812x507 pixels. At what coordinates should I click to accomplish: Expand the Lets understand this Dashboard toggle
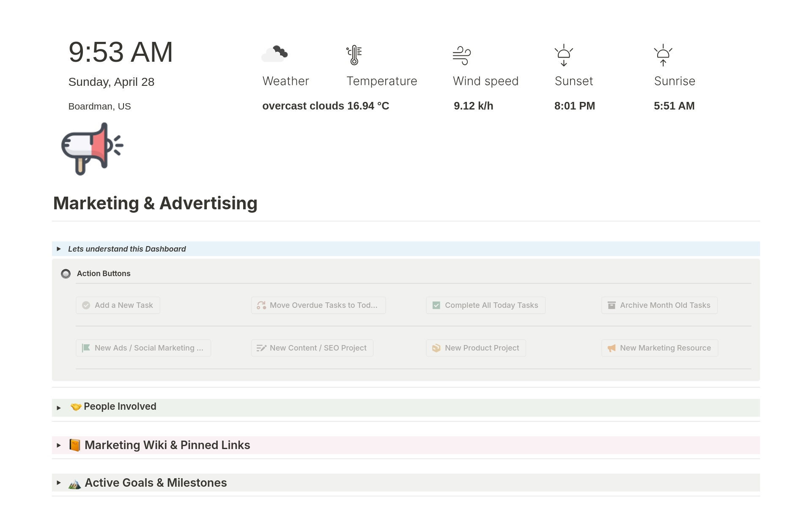tap(59, 249)
